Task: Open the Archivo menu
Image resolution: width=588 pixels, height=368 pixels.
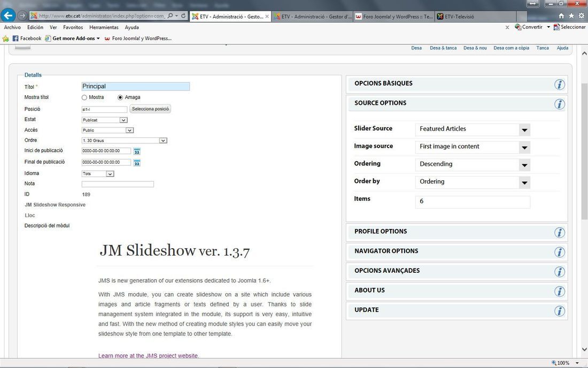Action: (x=12, y=27)
